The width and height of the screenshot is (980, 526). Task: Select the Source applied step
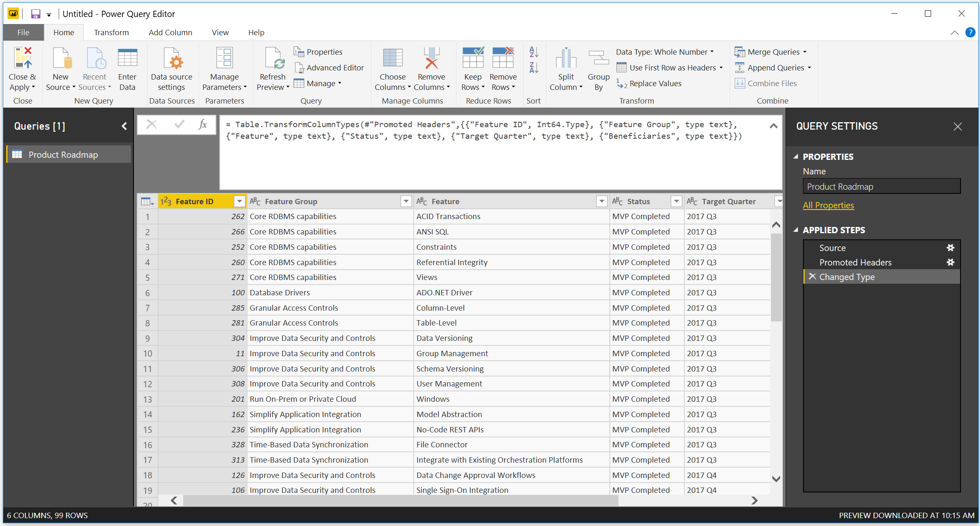(x=881, y=248)
